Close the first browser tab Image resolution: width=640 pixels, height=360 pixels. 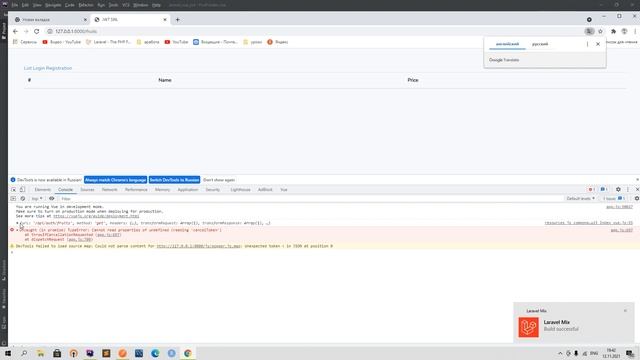[x=85, y=20]
